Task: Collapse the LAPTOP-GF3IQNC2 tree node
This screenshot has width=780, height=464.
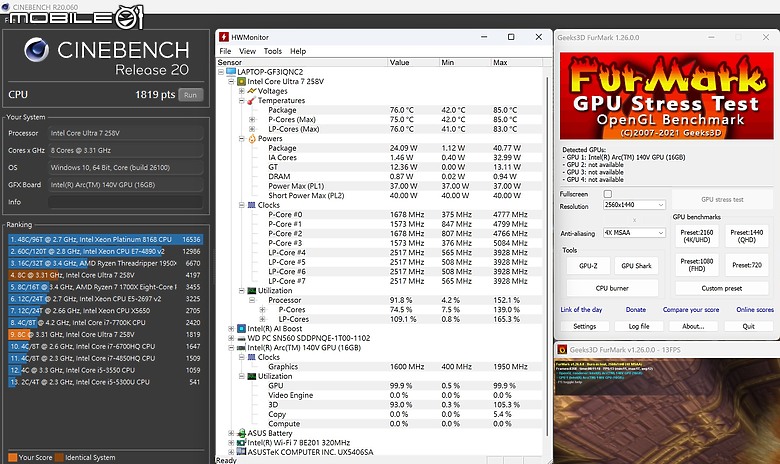Action: (x=221, y=72)
